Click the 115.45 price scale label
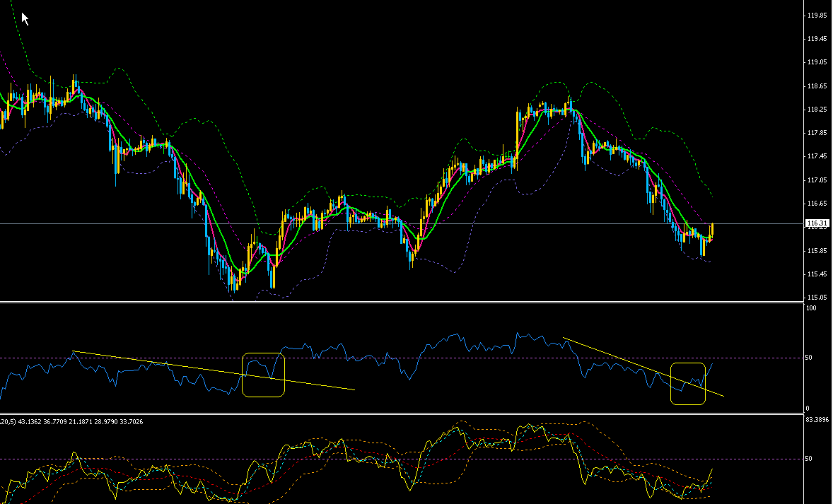This screenshot has height=504, width=833. [x=817, y=274]
